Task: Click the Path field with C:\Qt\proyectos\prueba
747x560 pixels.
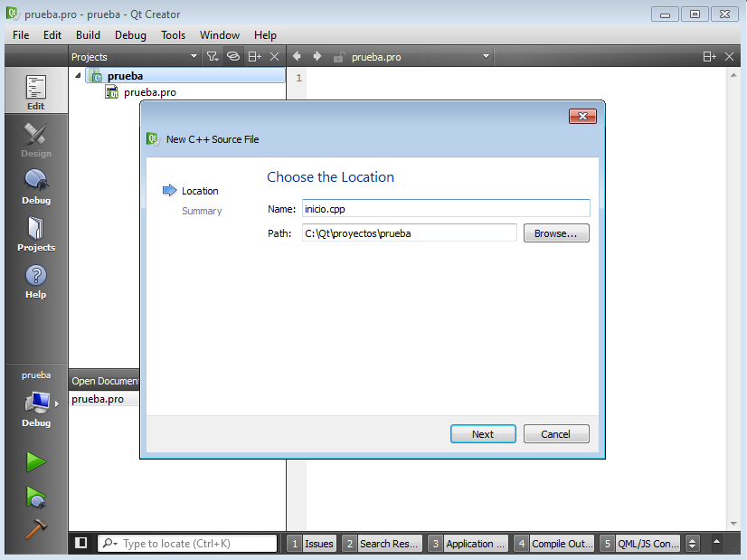Action: click(410, 233)
